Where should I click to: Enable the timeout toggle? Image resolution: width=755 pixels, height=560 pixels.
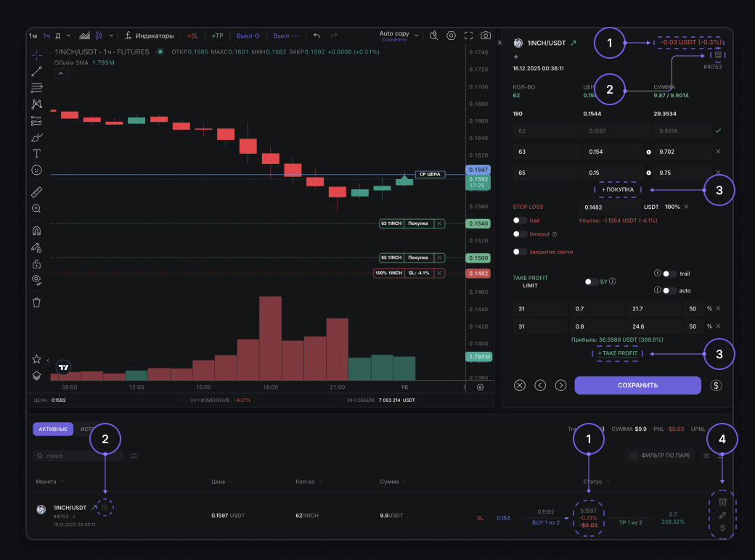click(x=520, y=234)
